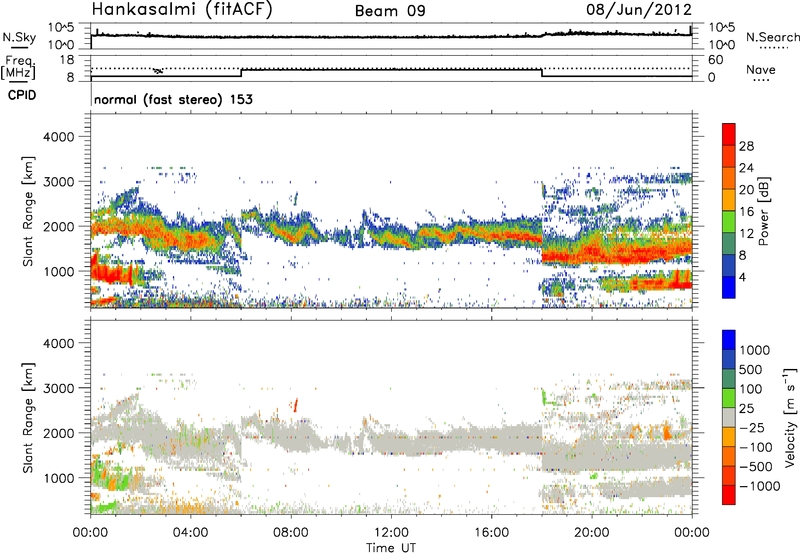Select the "Beam 09" heading text
The image size is (800, 554).
[x=390, y=11]
